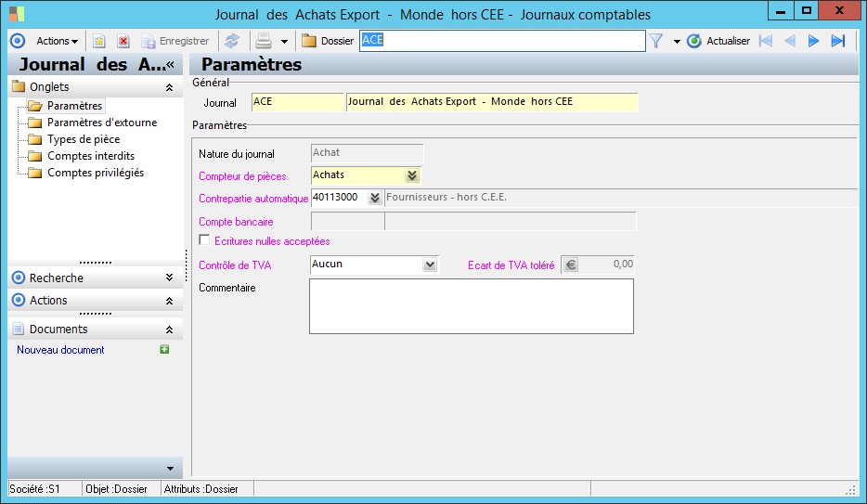Toggle Ecritures nulles acceptées checkbox
867x504 pixels.
(x=204, y=239)
